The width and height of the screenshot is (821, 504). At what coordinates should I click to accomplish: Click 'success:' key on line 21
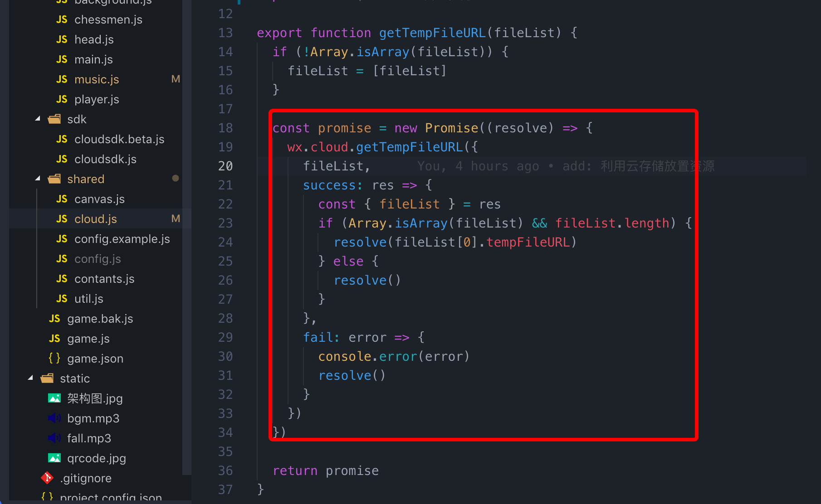(x=333, y=185)
